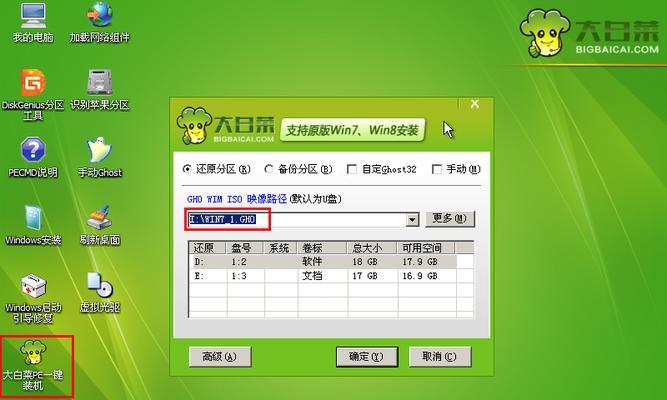
Task: Expand the image path dropdown arrow
Action: point(411,220)
